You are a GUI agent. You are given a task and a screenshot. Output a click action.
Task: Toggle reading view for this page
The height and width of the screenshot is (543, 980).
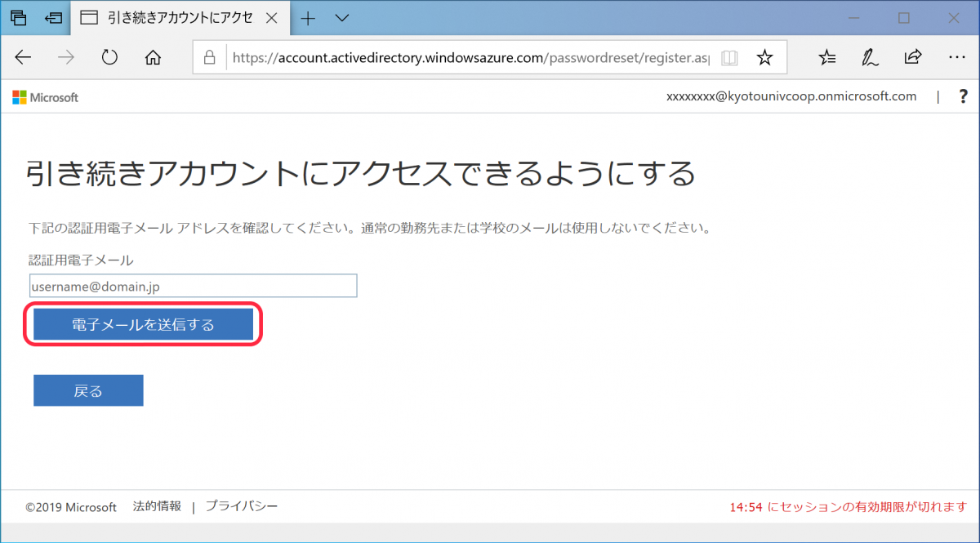tap(728, 57)
